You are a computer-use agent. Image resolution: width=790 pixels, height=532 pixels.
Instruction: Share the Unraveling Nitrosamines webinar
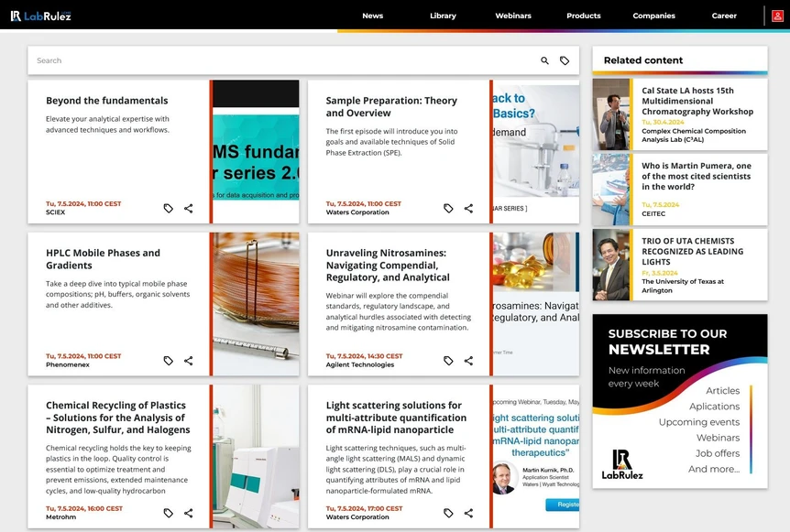pyautogui.click(x=468, y=361)
